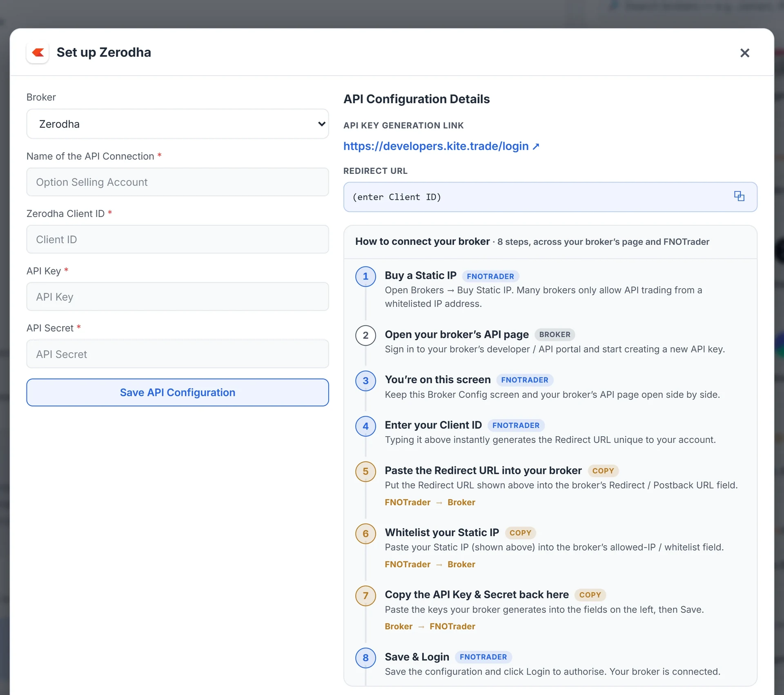
Task: Click 'Broker → FNOTrader' direction text in step 7
Action: coord(430,626)
